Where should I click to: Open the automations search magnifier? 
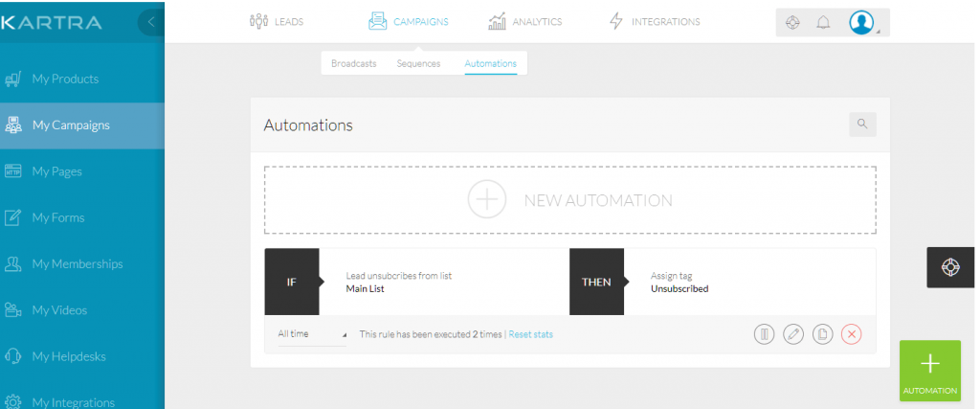(x=862, y=124)
